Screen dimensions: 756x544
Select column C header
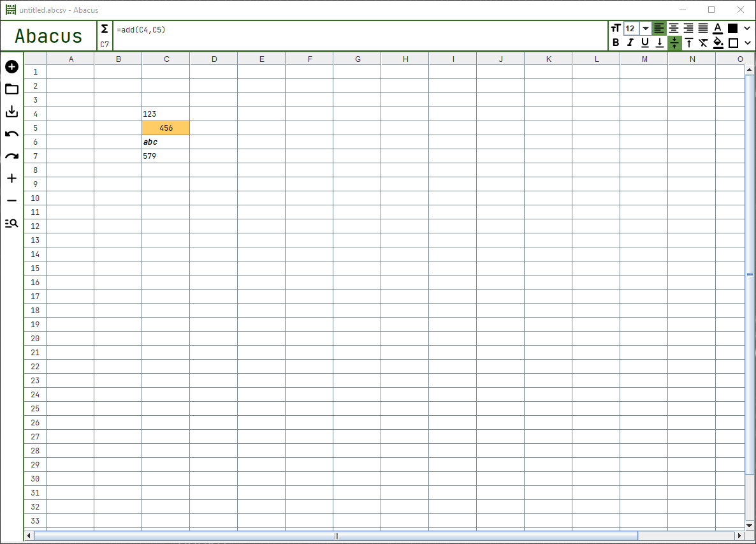coord(166,59)
